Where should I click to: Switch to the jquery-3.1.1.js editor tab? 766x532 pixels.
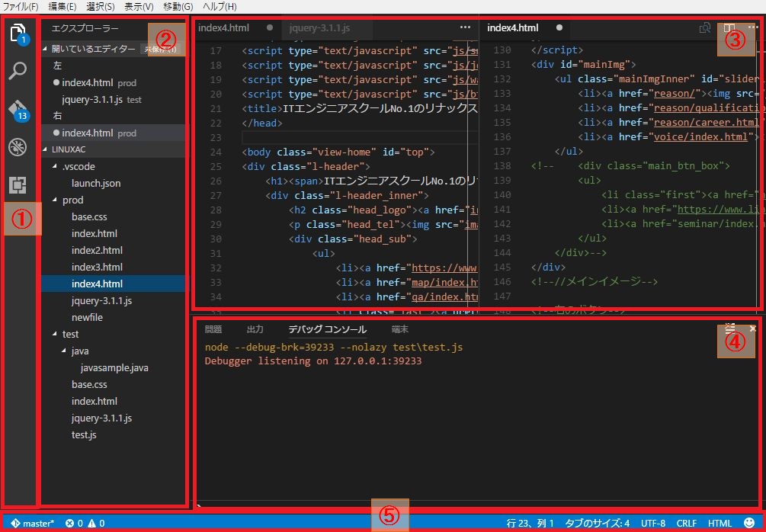pos(321,28)
